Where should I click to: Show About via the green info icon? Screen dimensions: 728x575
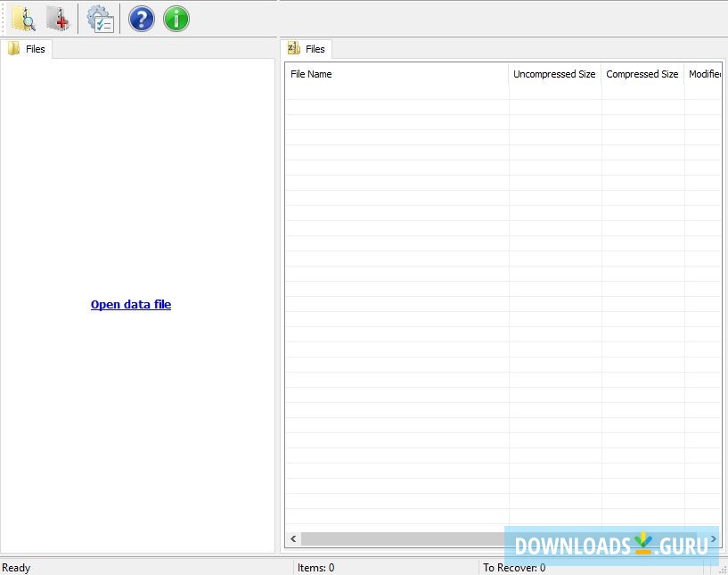point(175,18)
